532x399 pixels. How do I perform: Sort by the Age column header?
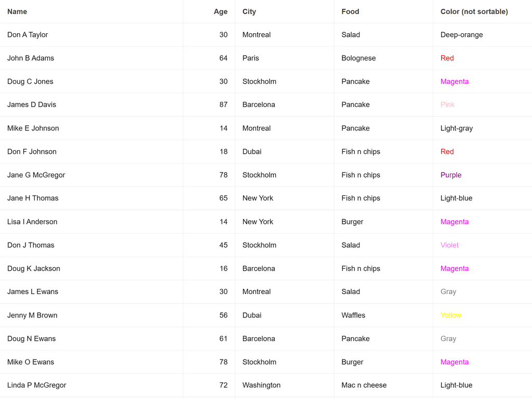click(220, 11)
